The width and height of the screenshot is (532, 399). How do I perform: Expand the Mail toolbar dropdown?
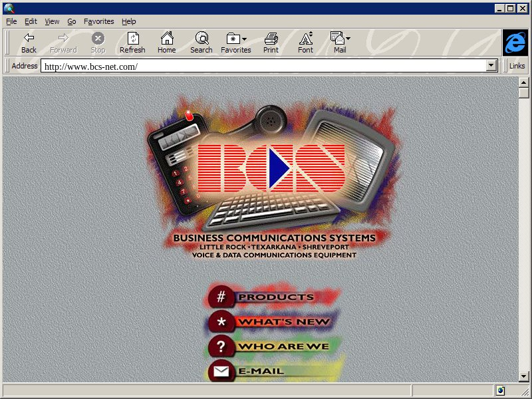pos(340,39)
